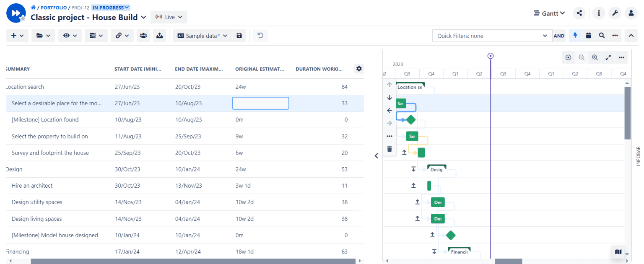Open the Sample data view dropdown
644x264 pixels.
tap(203, 36)
